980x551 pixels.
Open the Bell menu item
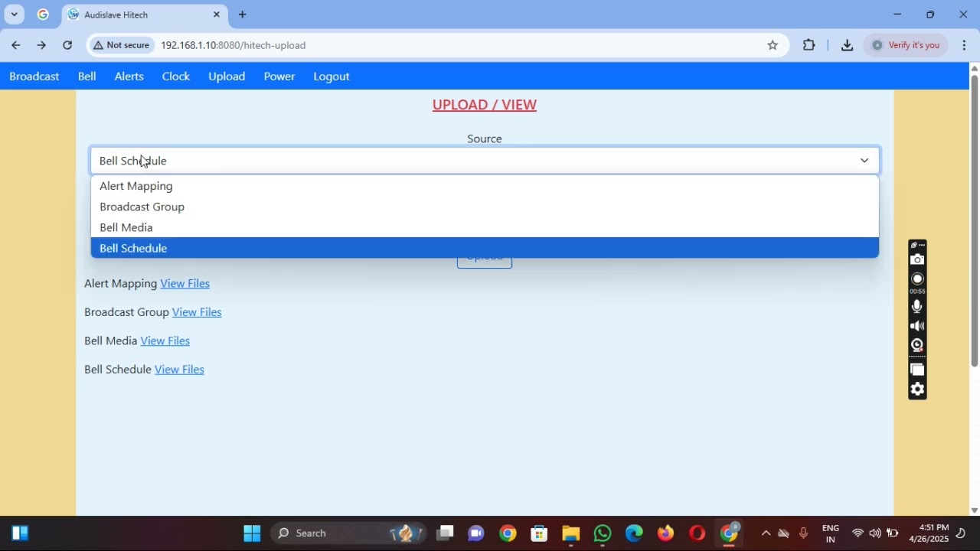coord(87,77)
